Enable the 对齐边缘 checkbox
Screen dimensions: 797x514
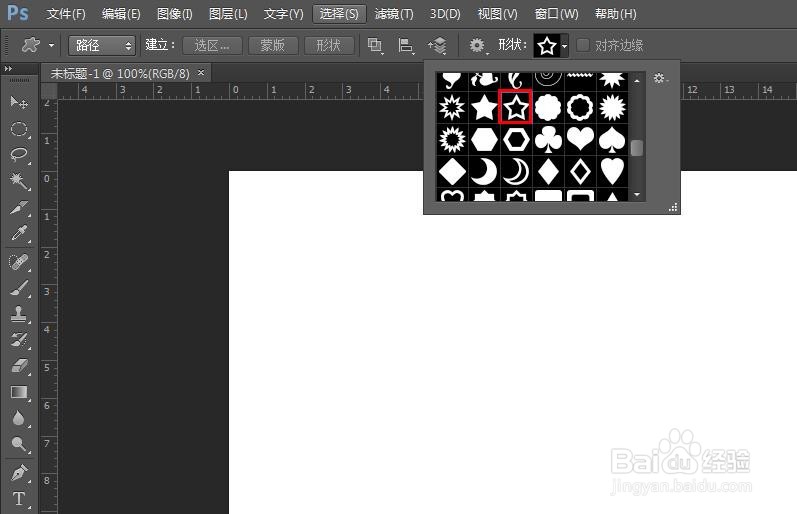[583, 45]
